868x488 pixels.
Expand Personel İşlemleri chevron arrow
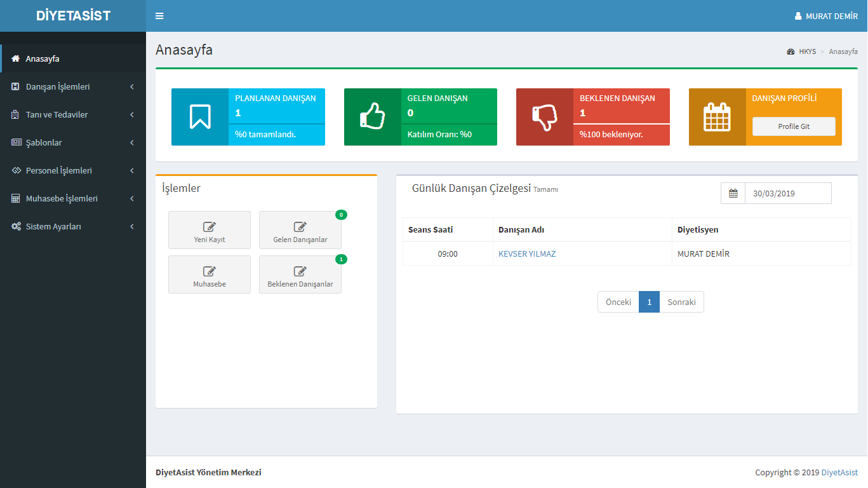click(x=131, y=170)
